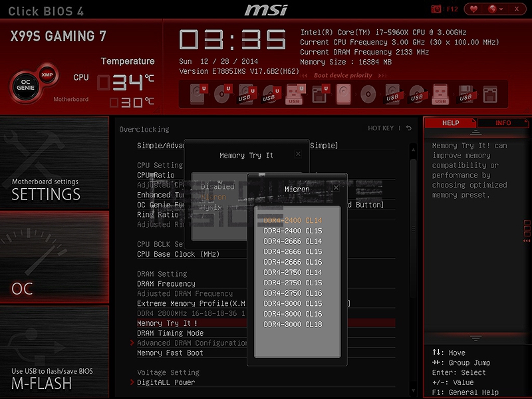Viewport: 532px width, 399px height.
Task: Activate the OC GENIE round button
Action: (26, 86)
